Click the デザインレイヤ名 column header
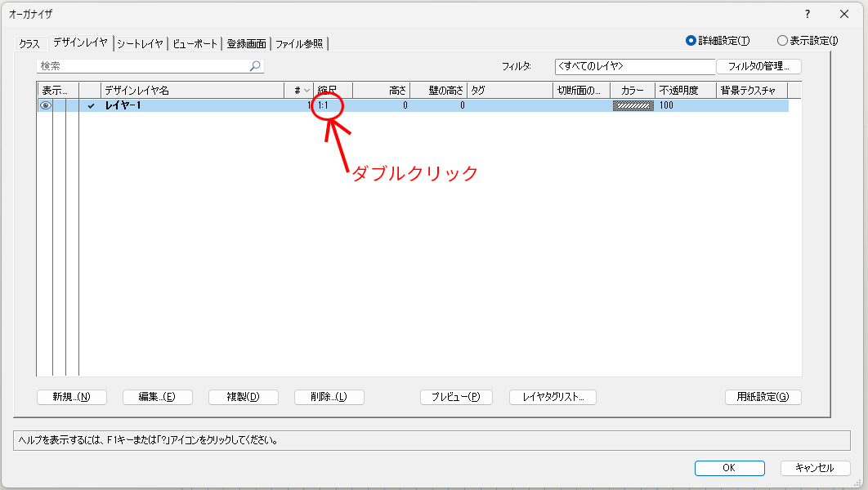The height and width of the screenshot is (490, 868). 193,91
